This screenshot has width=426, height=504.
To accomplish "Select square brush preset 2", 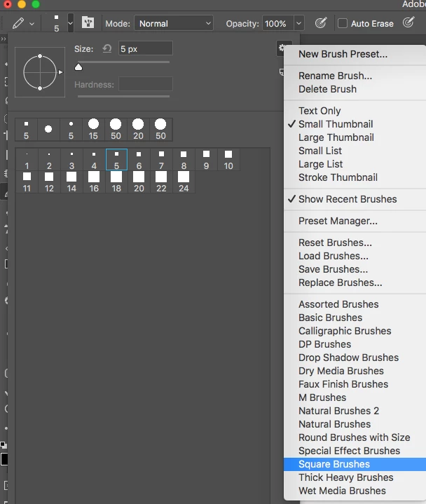I will pos(49,160).
